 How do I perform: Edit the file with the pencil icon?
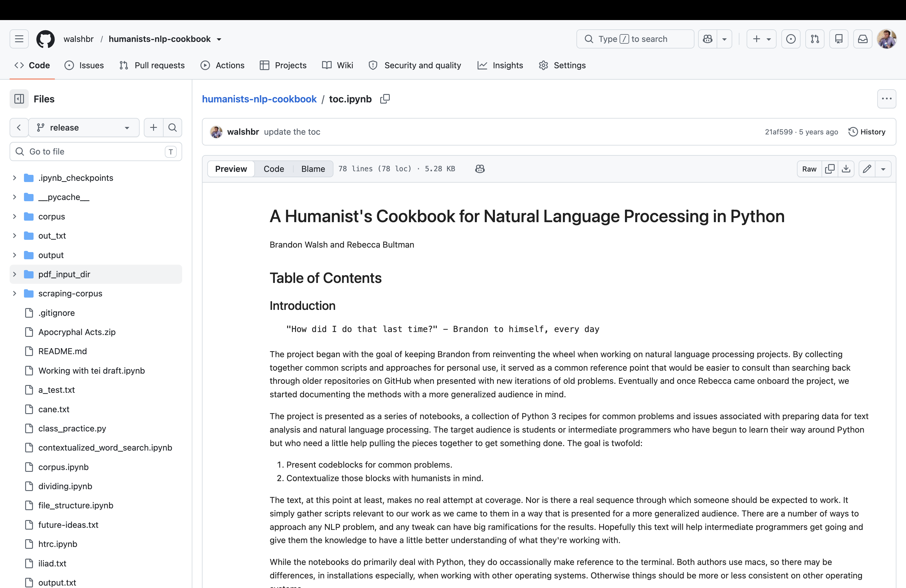pos(867,169)
